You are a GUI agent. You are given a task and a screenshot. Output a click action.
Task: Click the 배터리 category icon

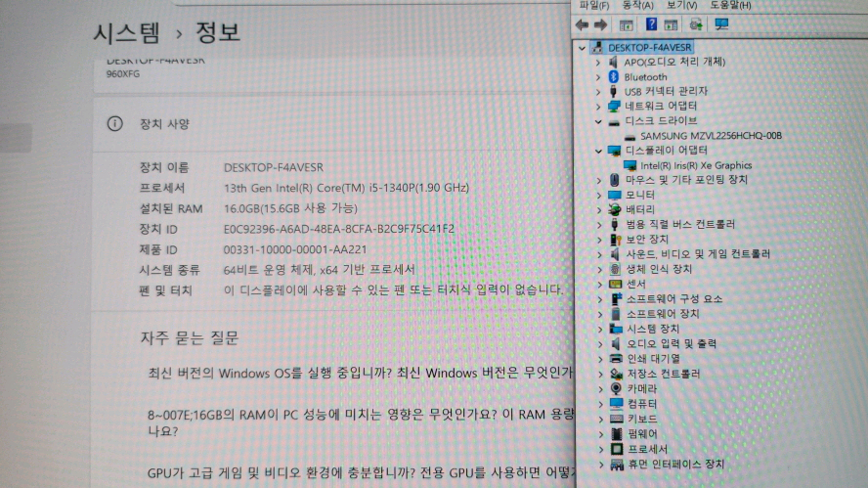[x=615, y=209]
